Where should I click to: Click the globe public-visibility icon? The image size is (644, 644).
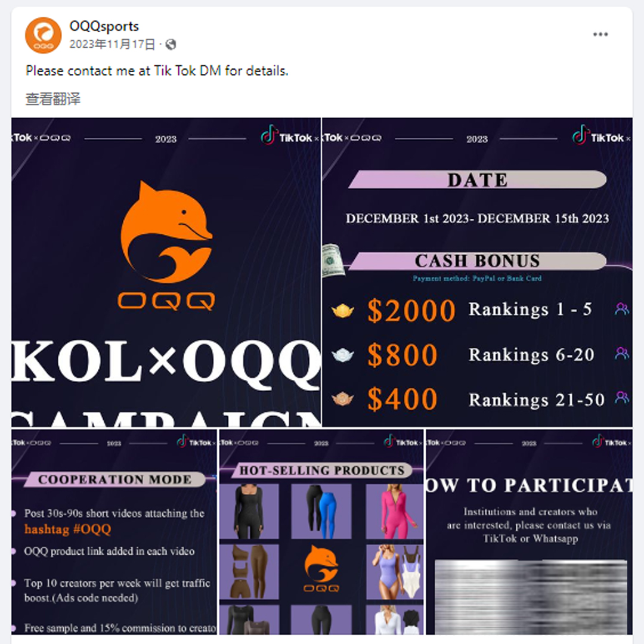click(171, 44)
